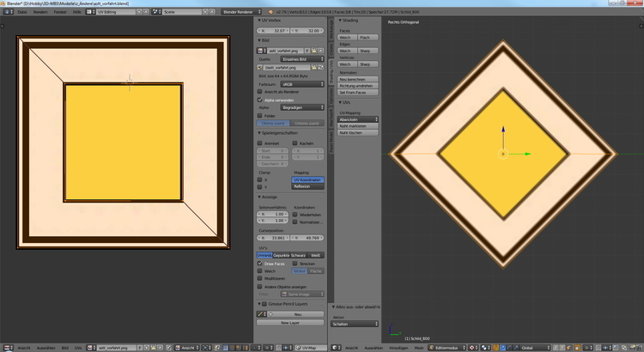Click the Reflexion mapping button

[x=307, y=186]
